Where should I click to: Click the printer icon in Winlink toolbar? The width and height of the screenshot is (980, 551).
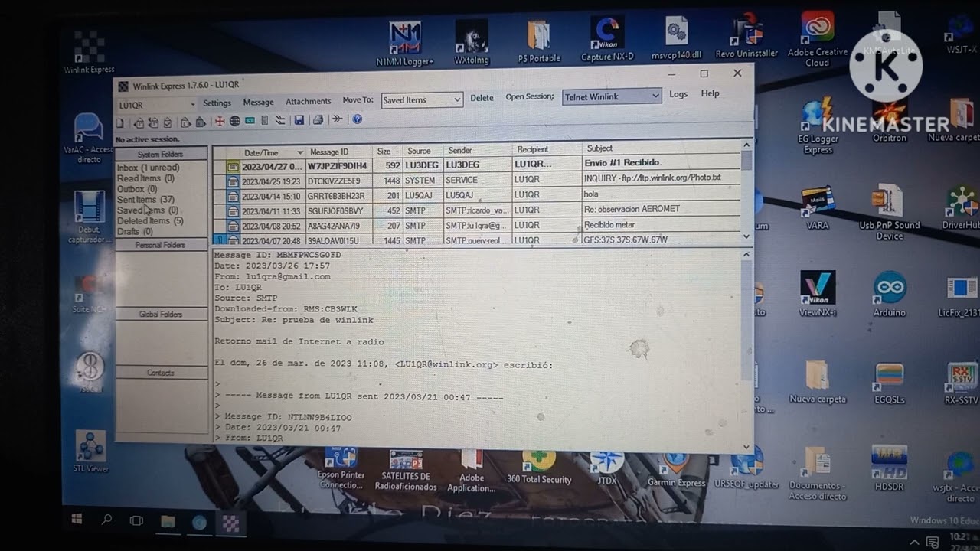click(318, 120)
